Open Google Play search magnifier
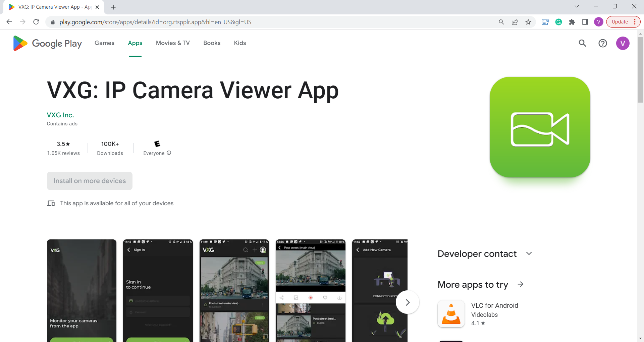 tap(582, 43)
